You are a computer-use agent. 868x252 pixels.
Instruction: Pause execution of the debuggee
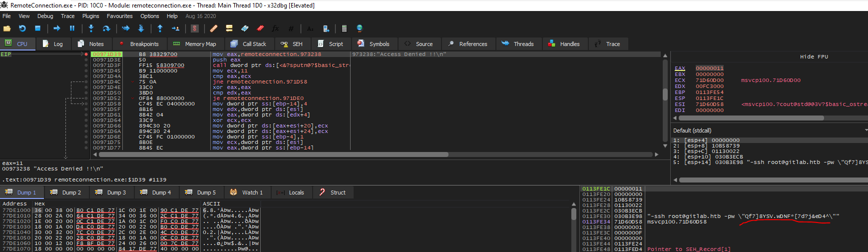(x=72, y=28)
